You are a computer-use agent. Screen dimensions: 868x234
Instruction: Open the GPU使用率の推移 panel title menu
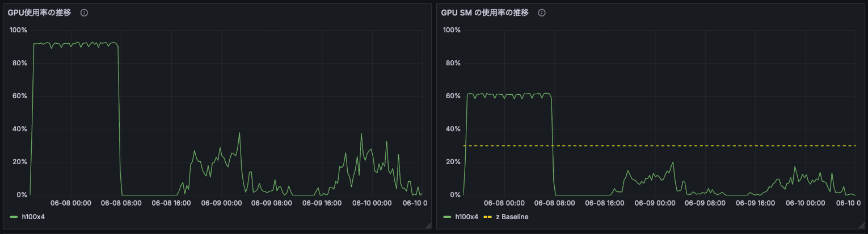pos(40,12)
